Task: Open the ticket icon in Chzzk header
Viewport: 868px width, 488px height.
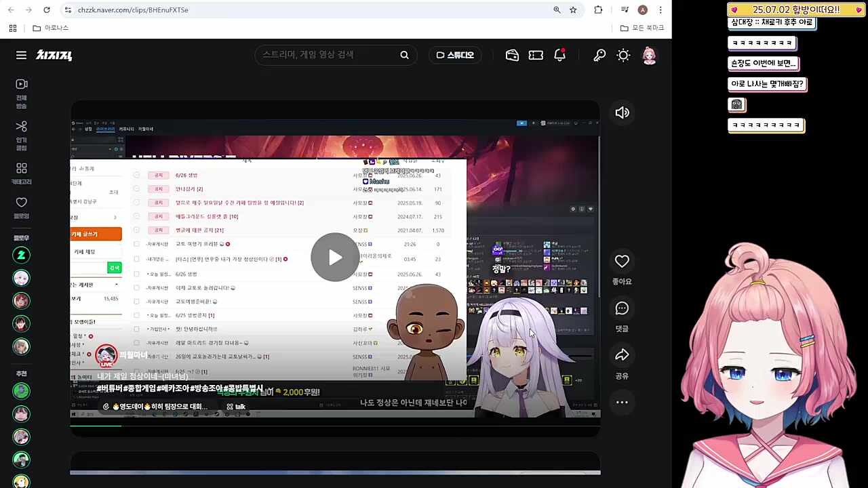Action: tap(536, 55)
